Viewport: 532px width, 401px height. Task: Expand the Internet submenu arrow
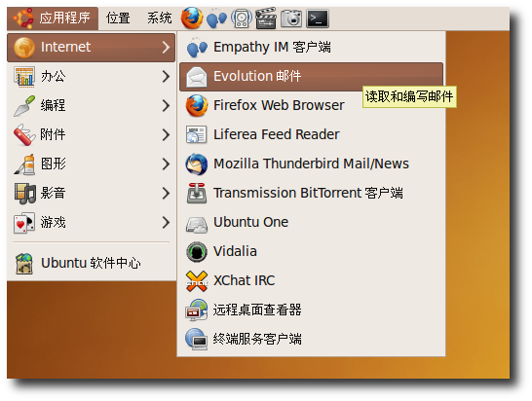[166, 48]
